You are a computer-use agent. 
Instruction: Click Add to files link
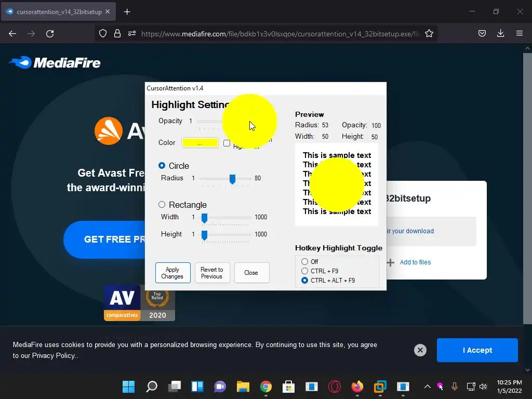pos(415,262)
